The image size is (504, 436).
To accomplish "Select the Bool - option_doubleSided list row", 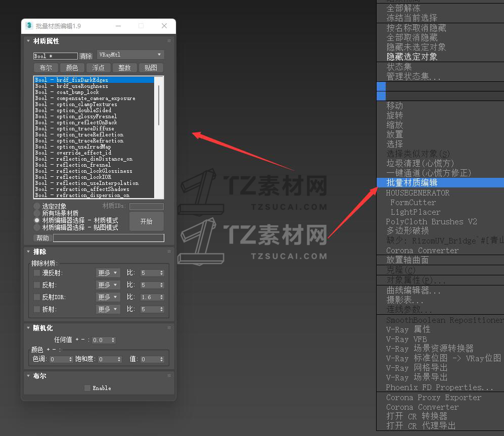I will coord(94,110).
